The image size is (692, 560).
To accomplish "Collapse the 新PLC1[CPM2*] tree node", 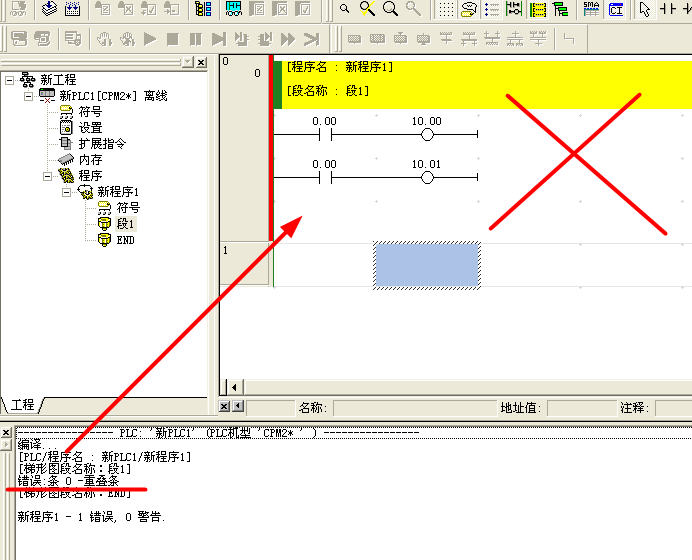I will pos(28,96).
